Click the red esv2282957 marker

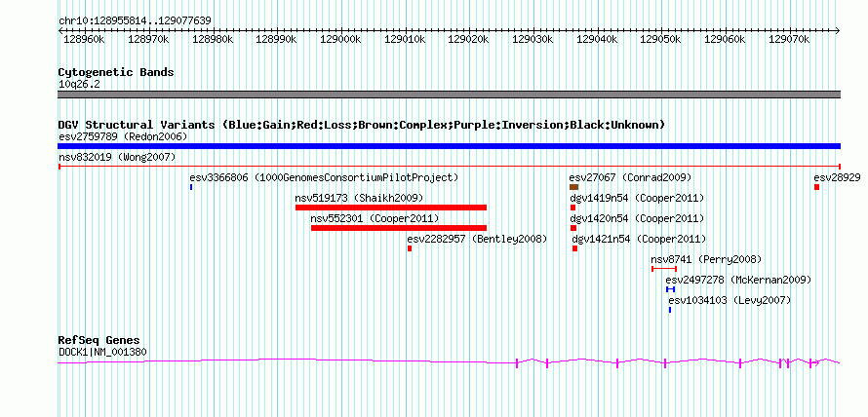410,248
